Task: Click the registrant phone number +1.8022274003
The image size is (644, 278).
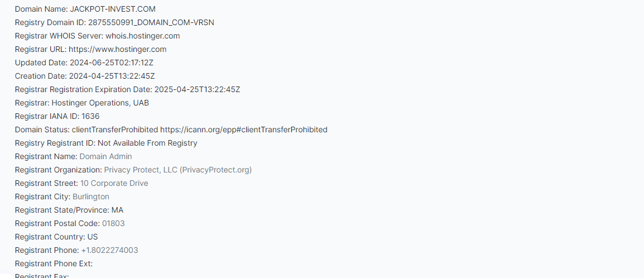Action: coord(110,250)
